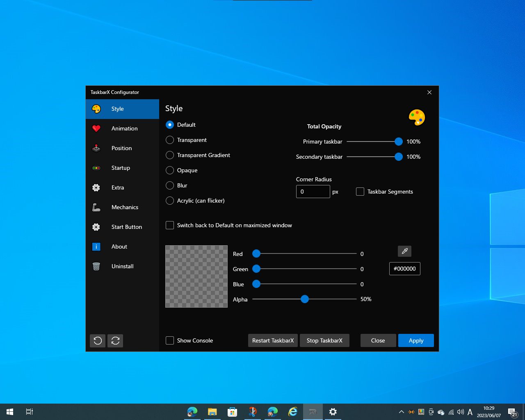Click the refresh icon next to reset

click(115, 340)
